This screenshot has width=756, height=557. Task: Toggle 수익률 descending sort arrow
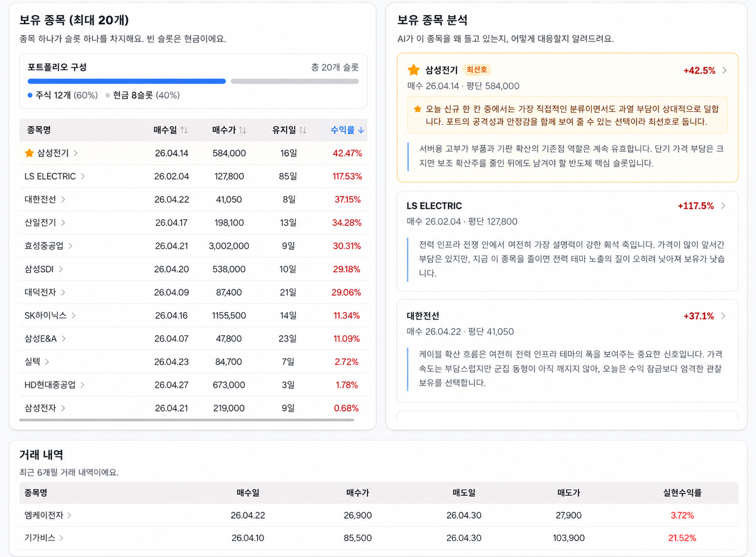361,130
